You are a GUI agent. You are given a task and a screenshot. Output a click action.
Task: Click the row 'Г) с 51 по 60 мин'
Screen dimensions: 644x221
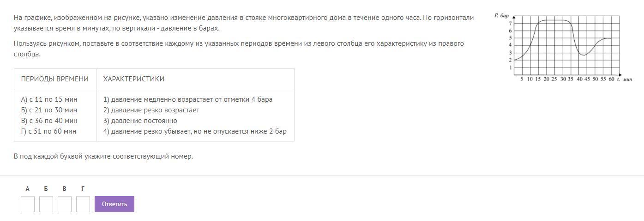[x=49, y=131]
